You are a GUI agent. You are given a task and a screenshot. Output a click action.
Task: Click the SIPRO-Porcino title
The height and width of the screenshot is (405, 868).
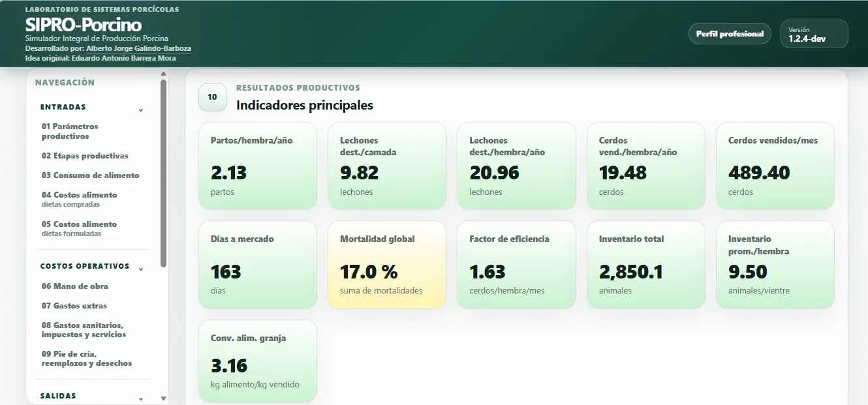(84, 25)
